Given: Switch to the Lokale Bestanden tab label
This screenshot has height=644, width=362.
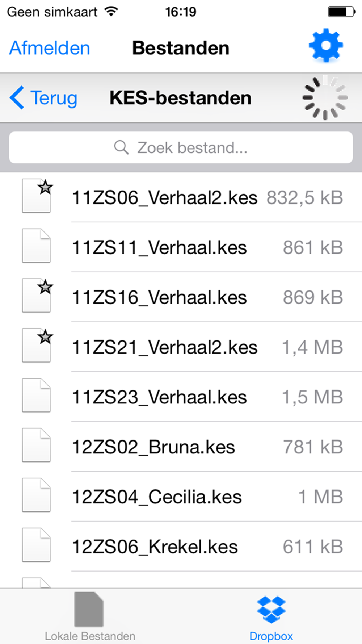Looking at the screenshot, I should coord(90,636).
